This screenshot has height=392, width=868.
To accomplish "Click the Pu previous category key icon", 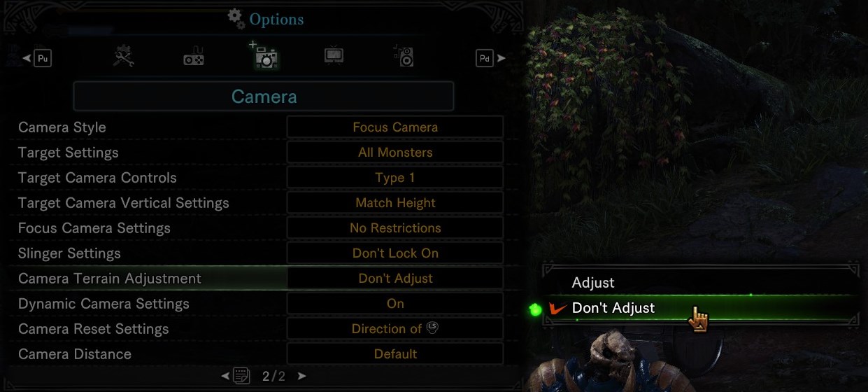I will tap(43, 58).
